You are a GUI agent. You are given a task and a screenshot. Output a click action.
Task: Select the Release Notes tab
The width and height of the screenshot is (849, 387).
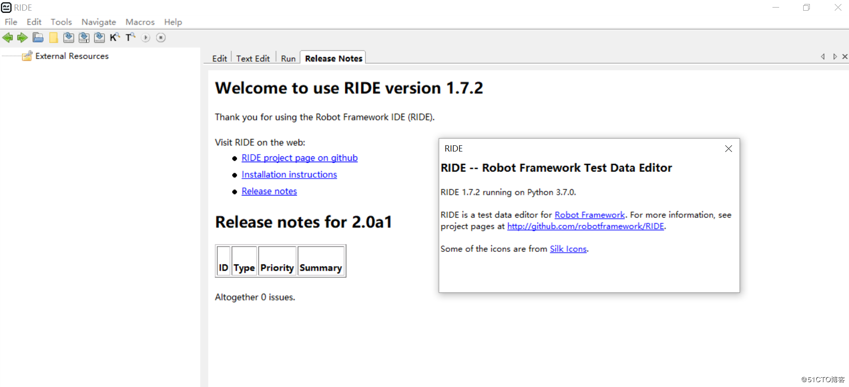click(x=334, y=58)
